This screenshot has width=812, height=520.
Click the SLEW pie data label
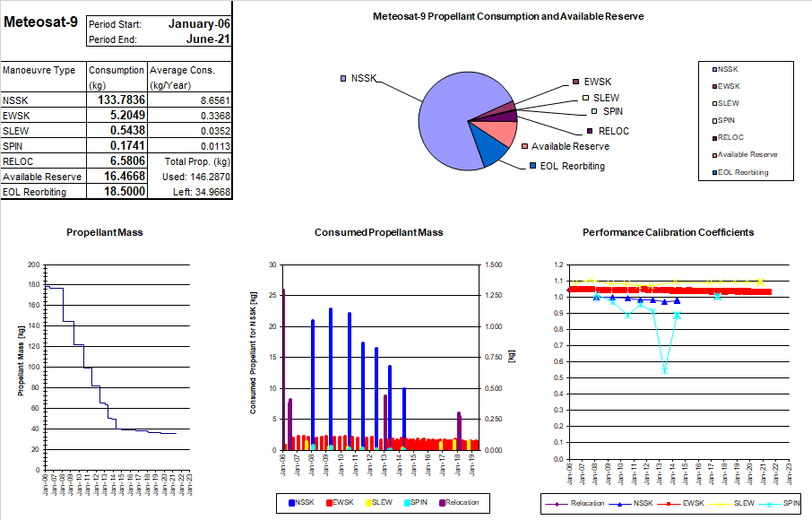click(600, 98)
